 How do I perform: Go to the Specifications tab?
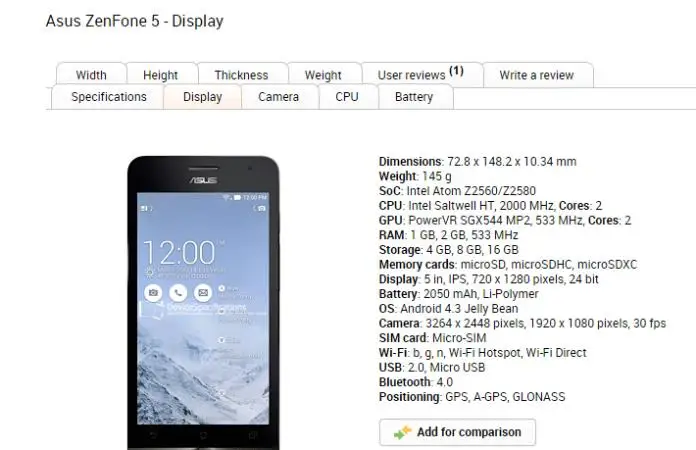coord(109,97)
